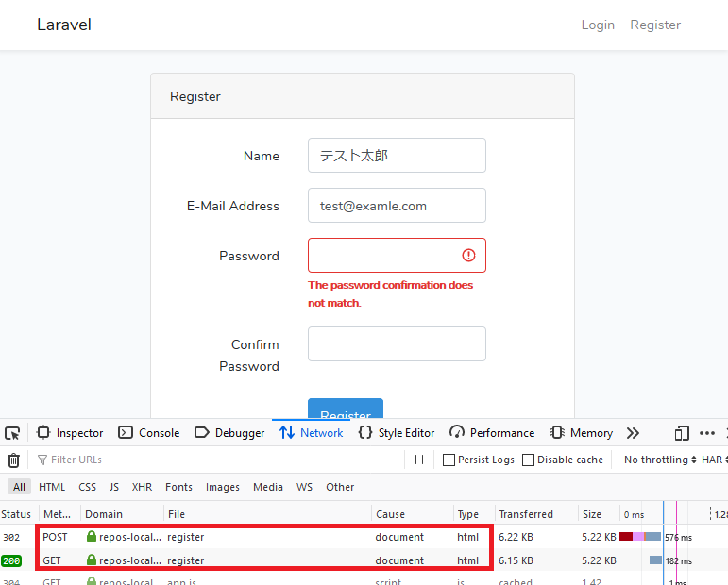Image resolution: width=728 pixels, height=585 pixels.
Task: Click the element picker icon in devtools
Action: [12, 433]
